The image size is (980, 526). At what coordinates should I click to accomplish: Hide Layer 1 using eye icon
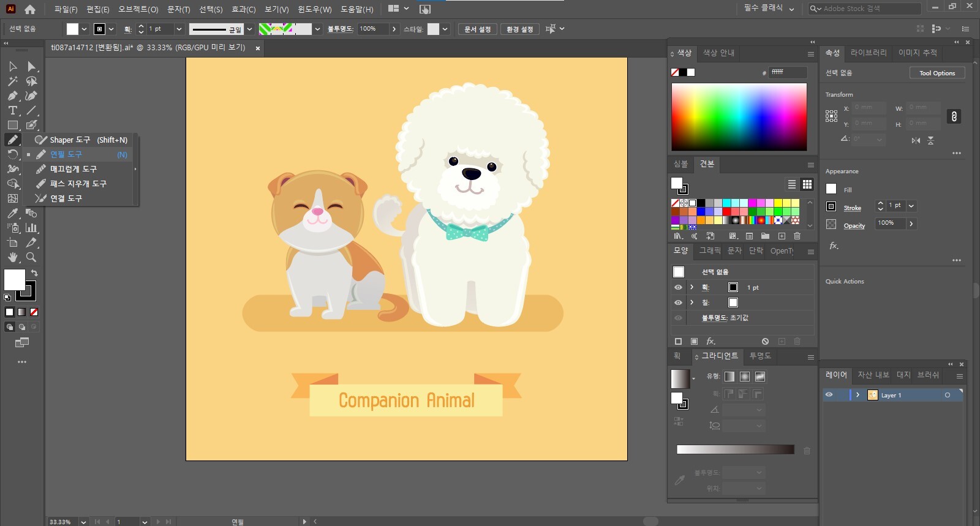[829, 395]
